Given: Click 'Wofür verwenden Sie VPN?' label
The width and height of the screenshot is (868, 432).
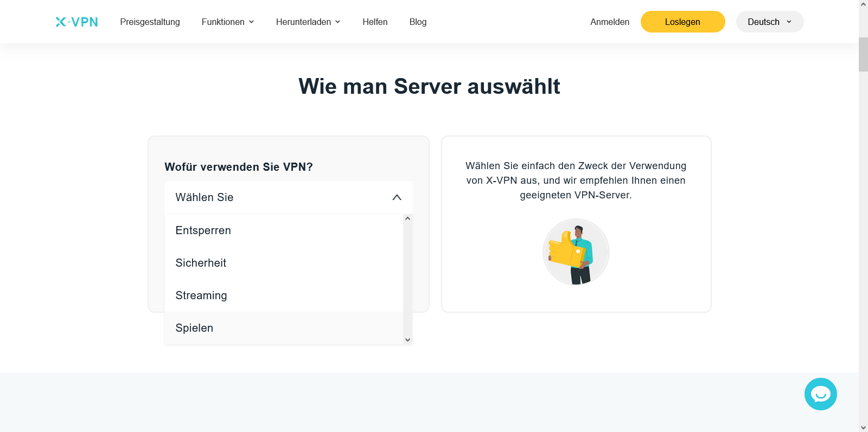Looking at the screenshot, I should (239, 167).
